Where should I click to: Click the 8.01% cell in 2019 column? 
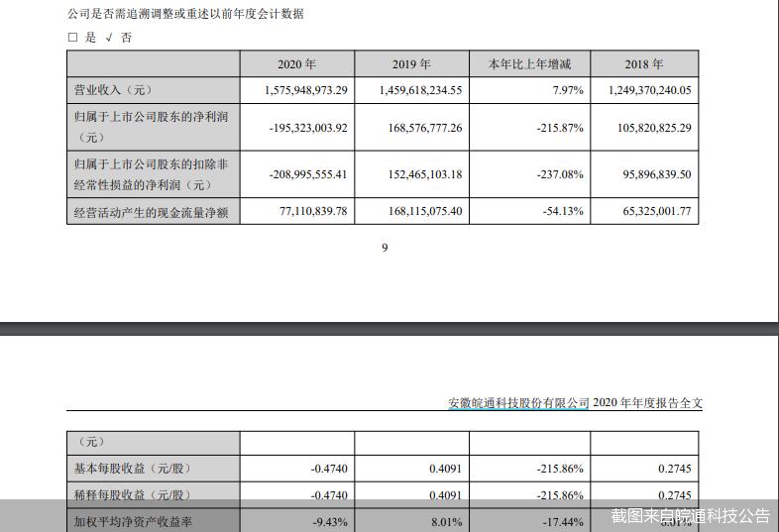447,522
